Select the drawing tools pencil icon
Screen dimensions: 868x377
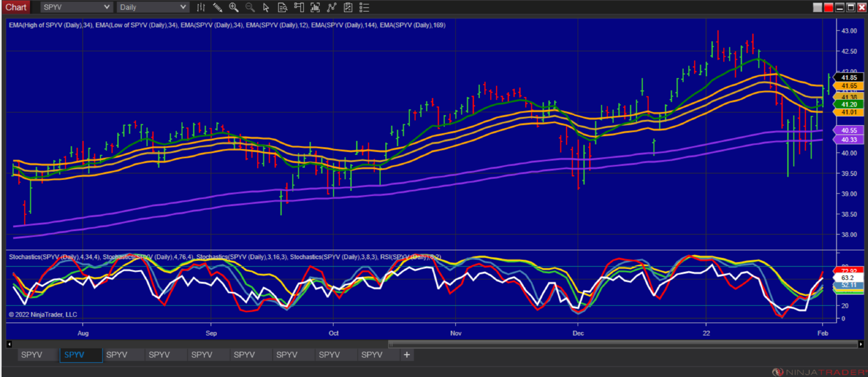click(x=217, y=7)
